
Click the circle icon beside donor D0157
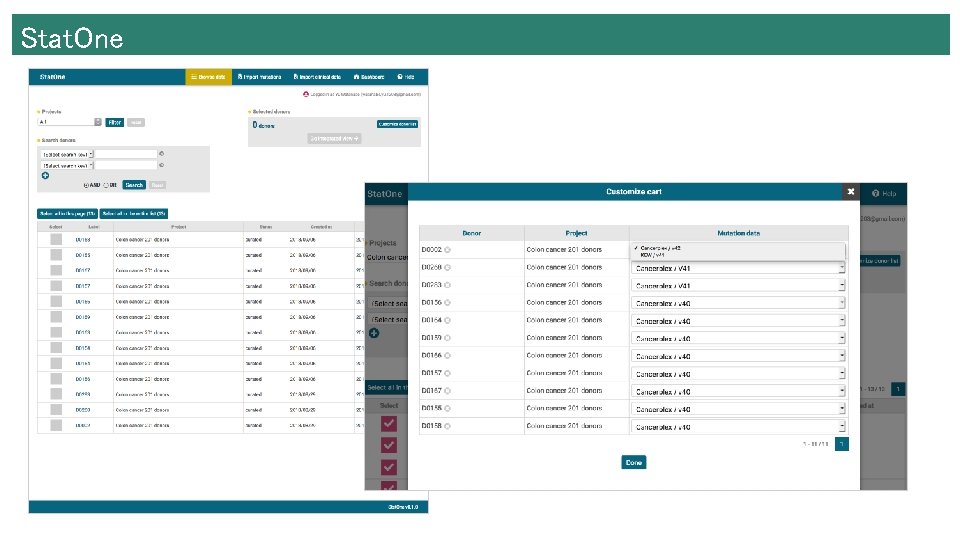[448, 373]
